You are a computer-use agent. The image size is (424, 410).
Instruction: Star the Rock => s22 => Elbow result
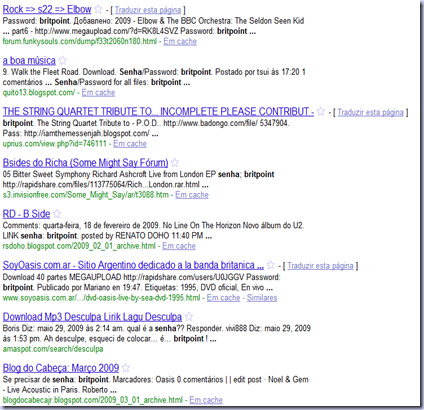pyautogui.click(x=98, y=9)
